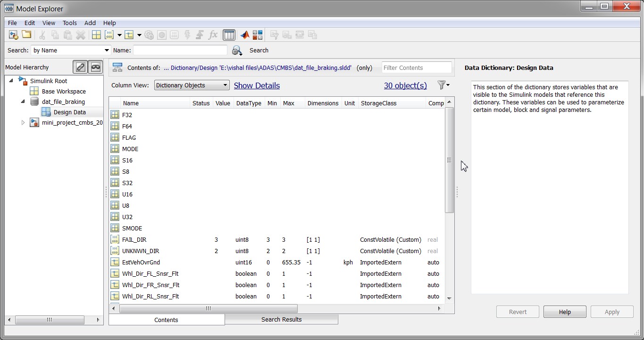The width and height of the screenshot is (644, 340).
Task: Click the Cut scissors icon
Action: (42, 35)
